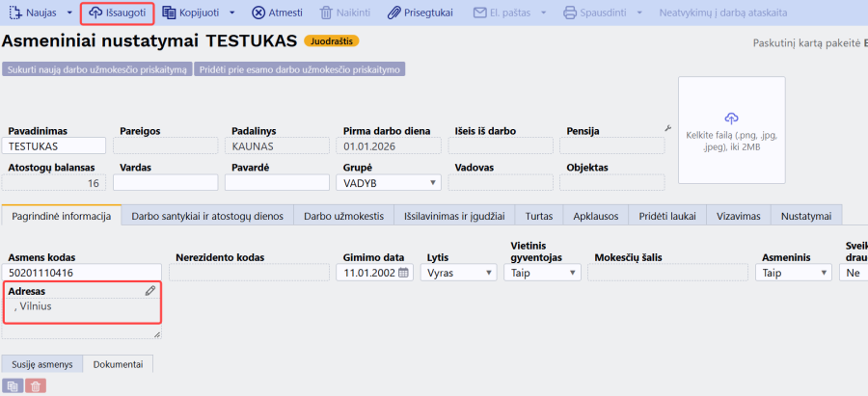The image size is (868, 396).
Task: Switch to the Susiję asmenys tab
Action: pos(42,364)
